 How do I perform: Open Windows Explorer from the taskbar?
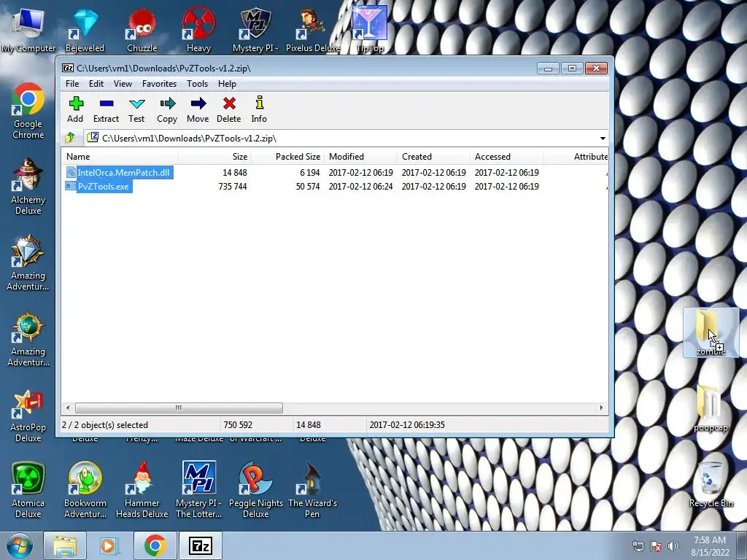coord(65,545)
